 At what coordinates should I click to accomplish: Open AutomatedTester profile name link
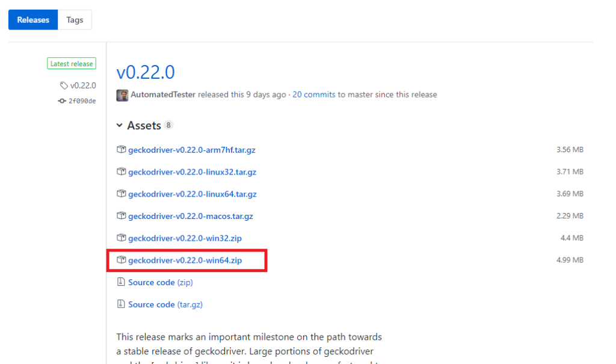[163, 95]
